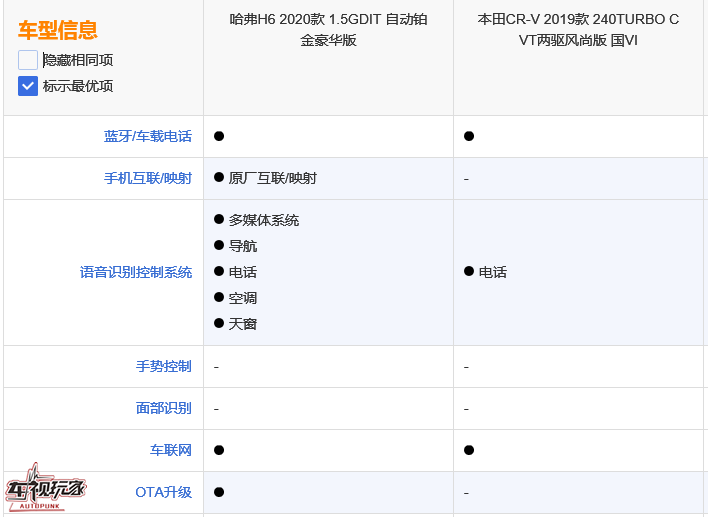Click the 哈弗H6 2020款 model header
The width and height of the screenshot is (708, 517).
pyautogui.click(x=328, y=30)
